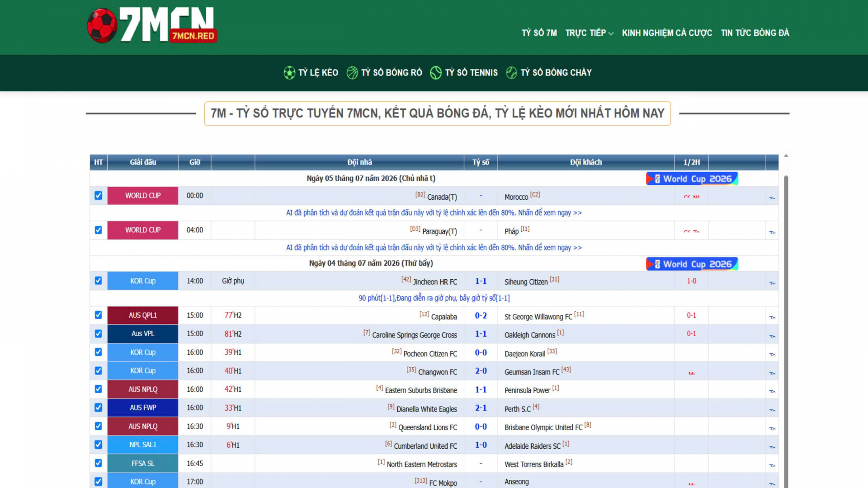868x488 pixels.
Task: Uncheck the Dianella White Eagles checkbox
Action: tap(98, 408)
